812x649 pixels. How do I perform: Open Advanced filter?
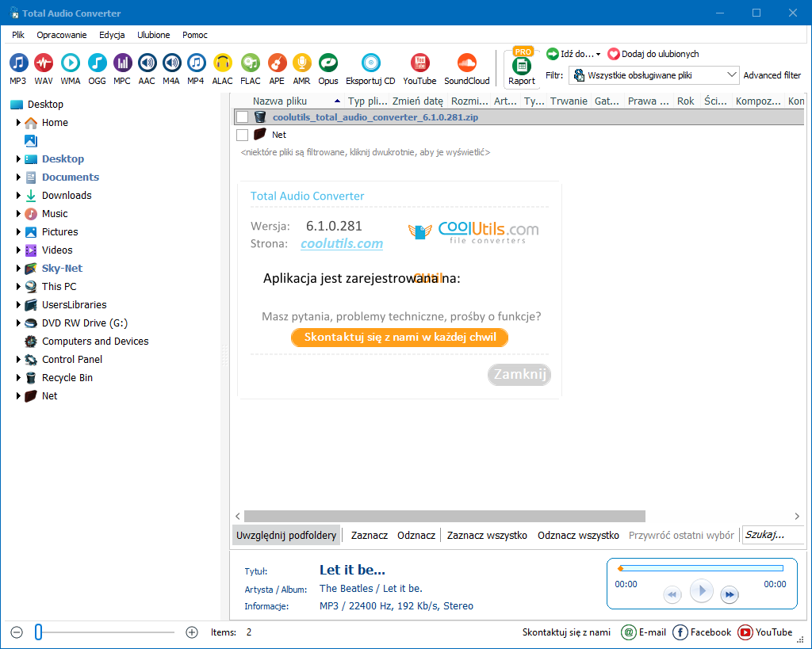772,75
